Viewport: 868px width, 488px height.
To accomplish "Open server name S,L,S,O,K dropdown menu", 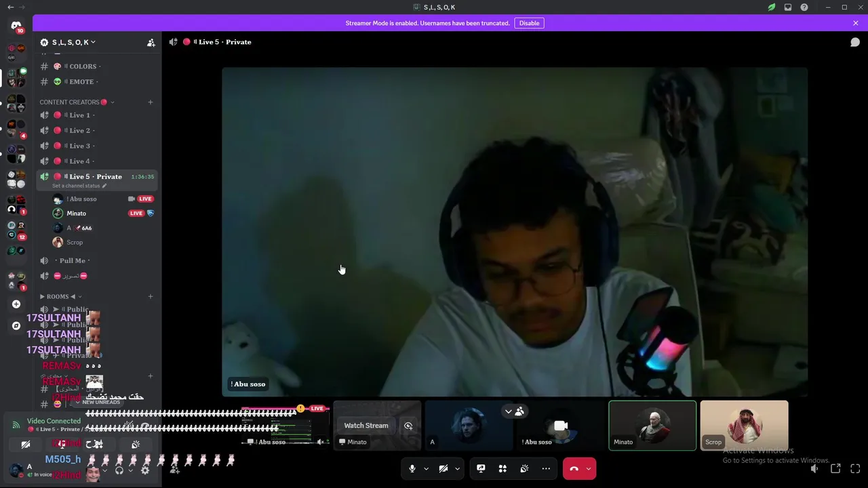I will coord(73,42).
